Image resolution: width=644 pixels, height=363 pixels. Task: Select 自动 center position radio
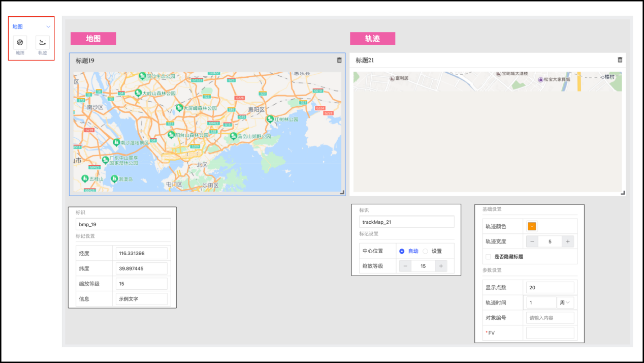click(x=402, y=251)
